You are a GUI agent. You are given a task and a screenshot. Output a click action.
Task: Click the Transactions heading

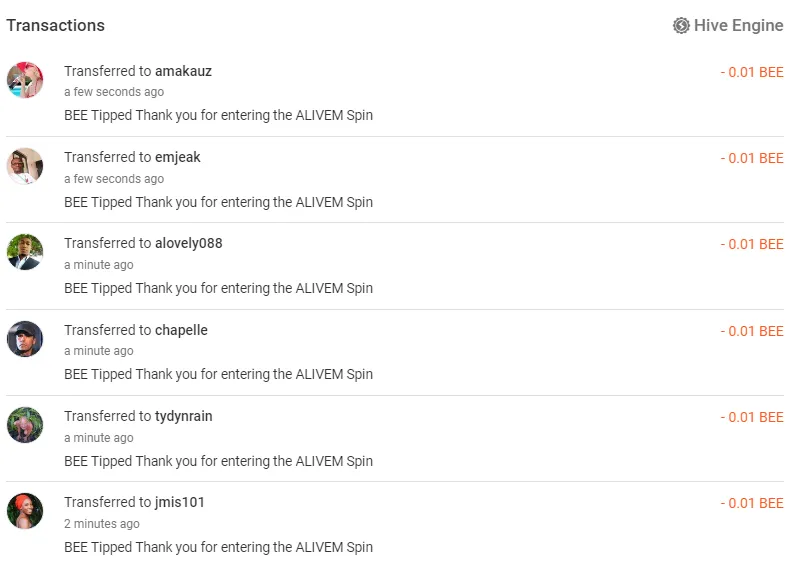(56, 25)
